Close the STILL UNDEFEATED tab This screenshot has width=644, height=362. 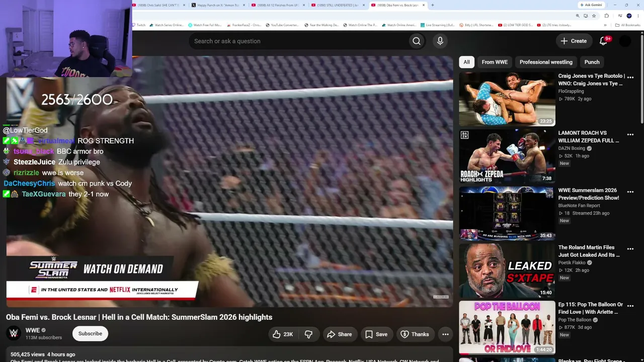click(364, 5)
